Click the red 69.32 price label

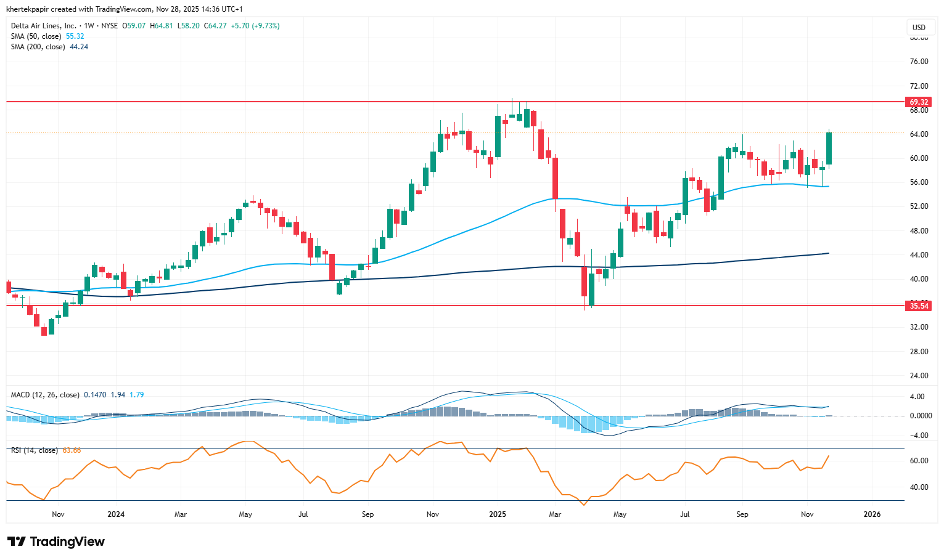(918, 102)
